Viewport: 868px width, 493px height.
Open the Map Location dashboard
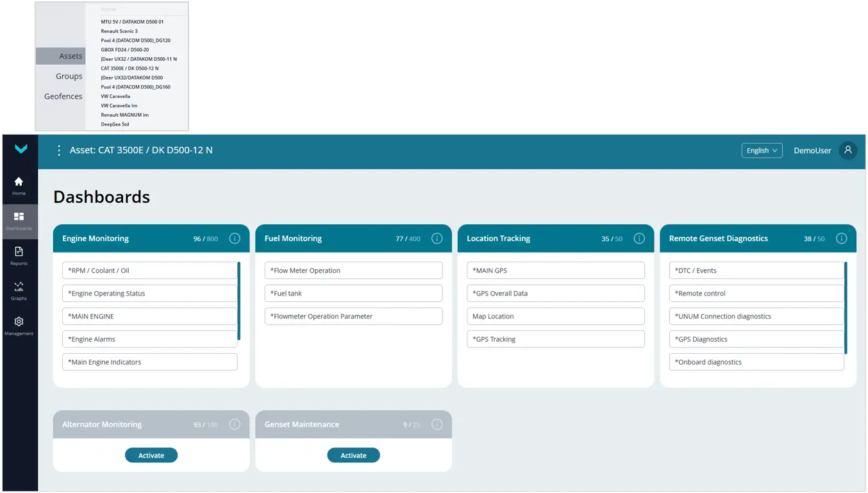pos(555,316)
